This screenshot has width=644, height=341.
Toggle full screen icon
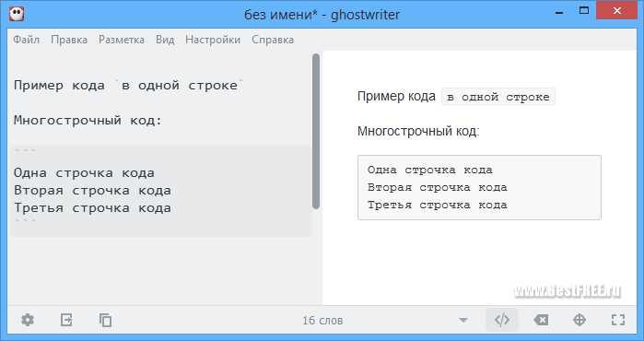(618, 320)
